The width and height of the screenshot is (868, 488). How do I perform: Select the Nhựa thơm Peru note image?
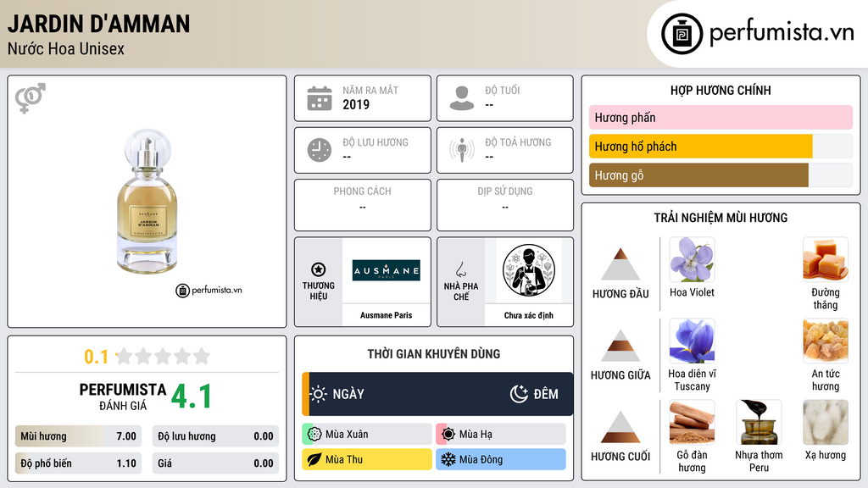(x=759, y=422)
